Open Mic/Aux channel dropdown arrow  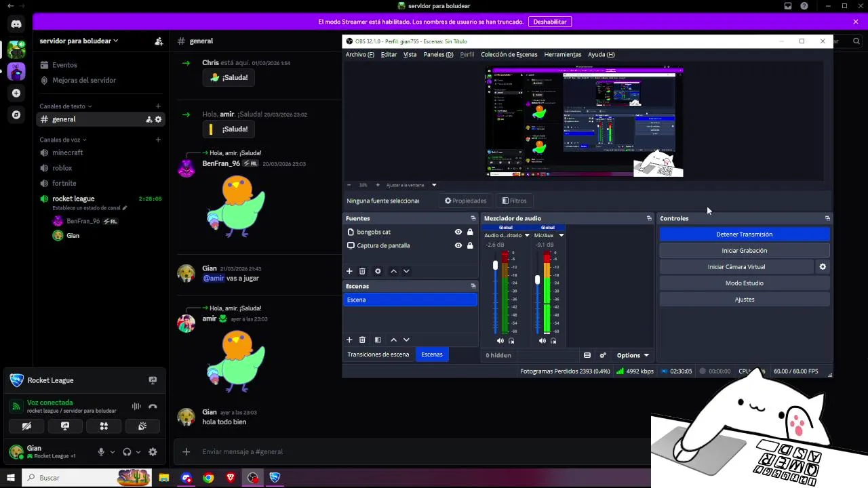pos(561,235)
